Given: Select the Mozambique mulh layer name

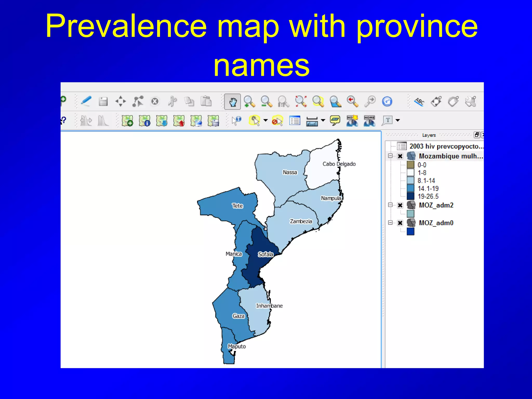Looking at the screenshot, I should tap(451, 156).
